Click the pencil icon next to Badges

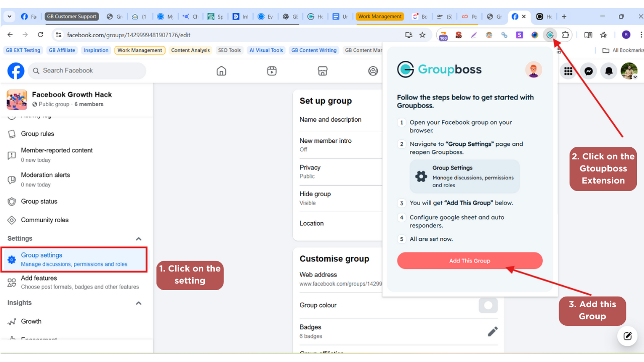point(493,331)
